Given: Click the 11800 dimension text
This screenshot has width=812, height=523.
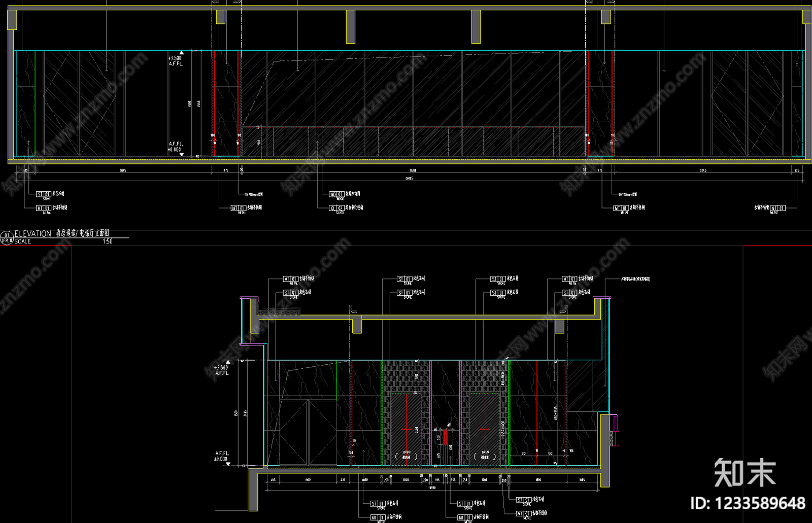Looking at the screenshot, I should 413,170.
